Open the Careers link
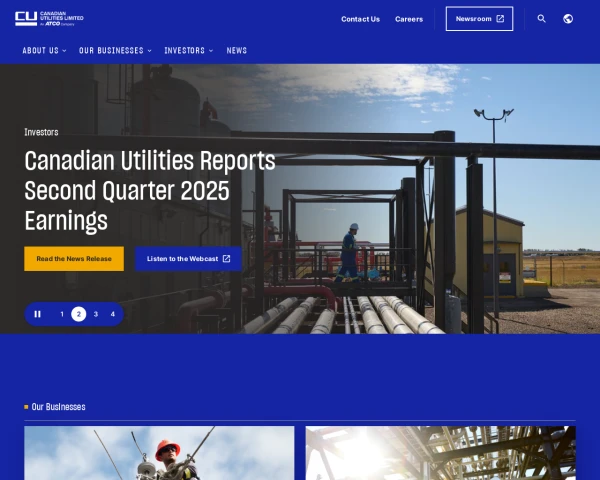600x480 pixels. [409, 19]
